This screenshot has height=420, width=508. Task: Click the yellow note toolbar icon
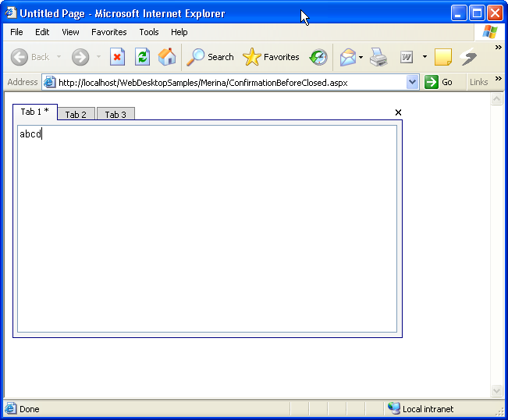443,57
